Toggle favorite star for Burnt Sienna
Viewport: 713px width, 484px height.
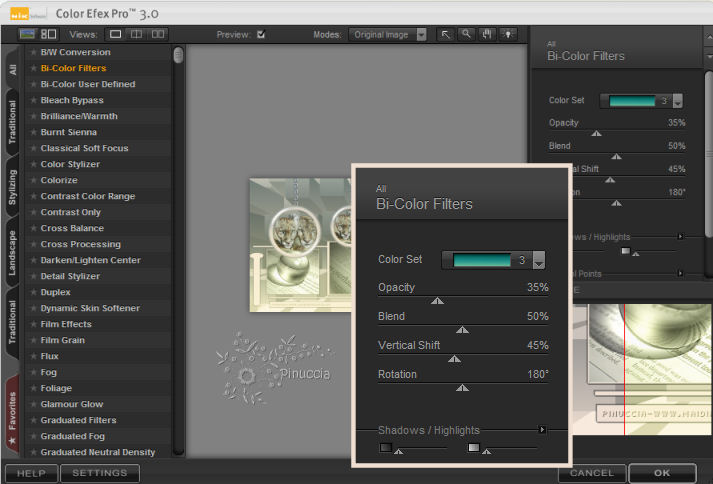click(34, 132)
